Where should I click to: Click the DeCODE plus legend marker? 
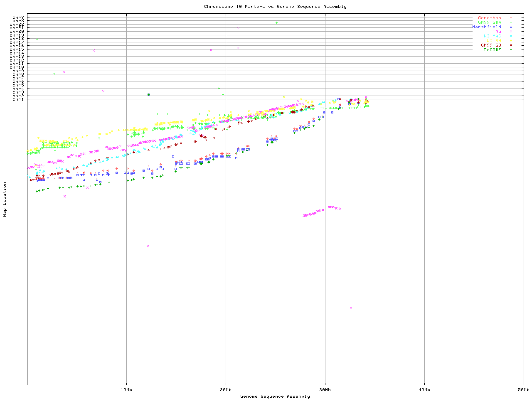point(511,50)
